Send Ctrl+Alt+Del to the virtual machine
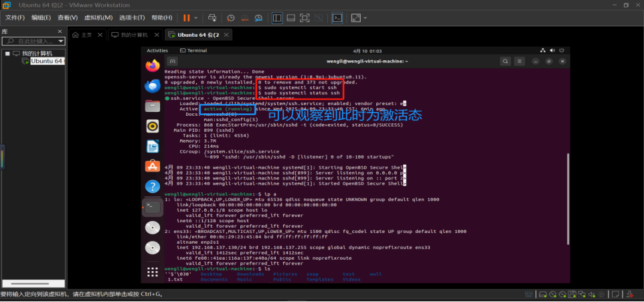Image resolution: width=644 pixels, height=302 pixels. (212, 18)
